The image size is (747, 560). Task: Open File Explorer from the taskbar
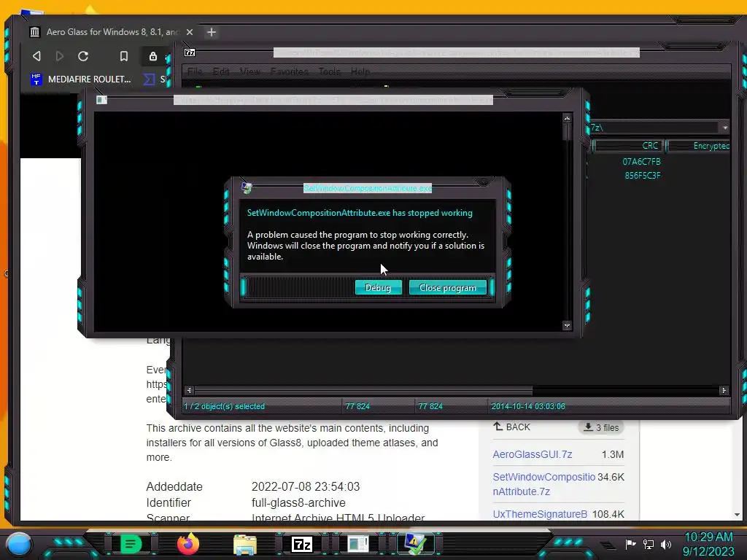coord(245,545)
